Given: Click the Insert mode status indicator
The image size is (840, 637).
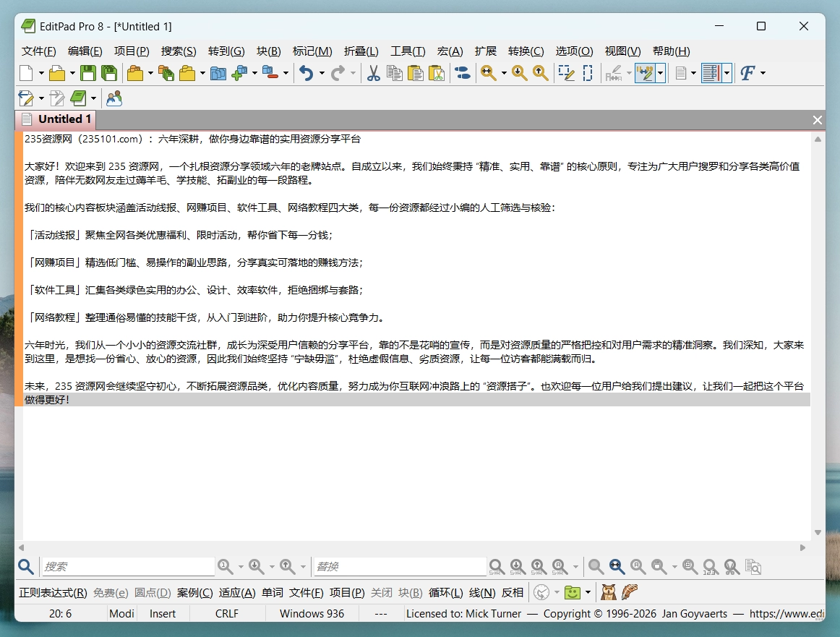Looking at the screenshot, I should point(163,614).
